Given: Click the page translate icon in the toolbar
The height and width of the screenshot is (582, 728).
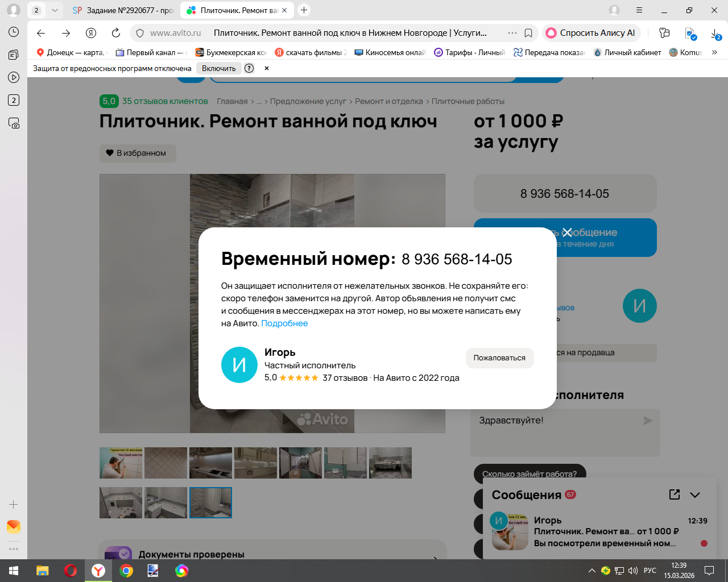Looking at the screenshot, I should pos(690,34).
